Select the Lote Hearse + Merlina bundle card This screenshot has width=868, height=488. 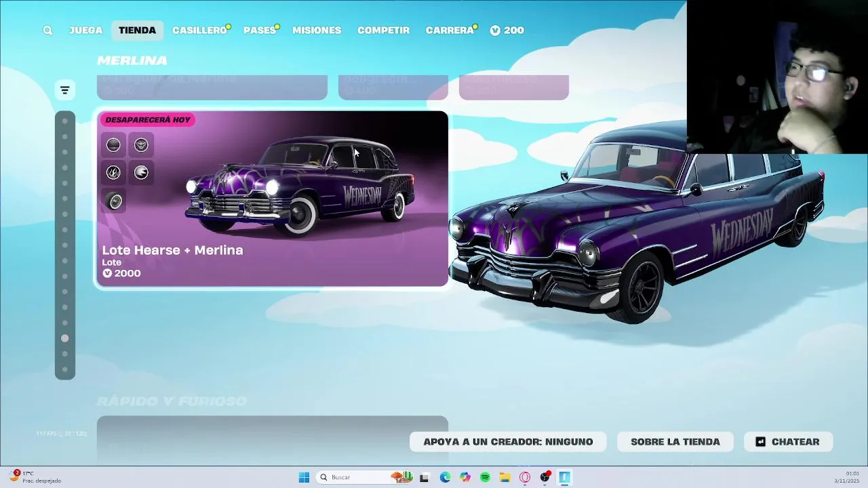[x=272, y=199]
